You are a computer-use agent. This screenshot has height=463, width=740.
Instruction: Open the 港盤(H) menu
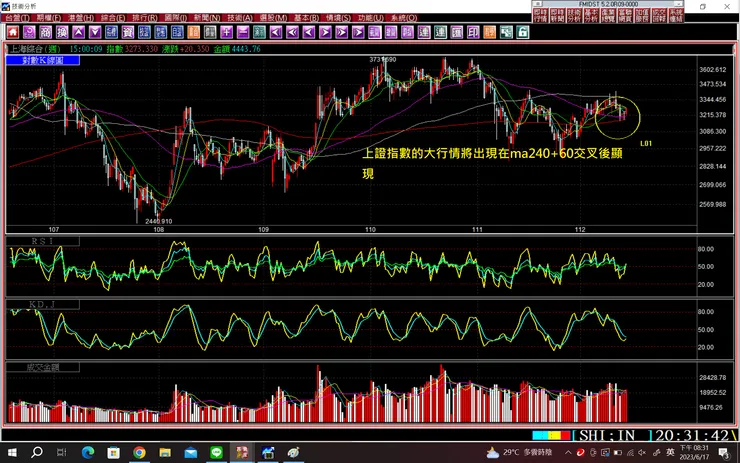click(81, 18)
